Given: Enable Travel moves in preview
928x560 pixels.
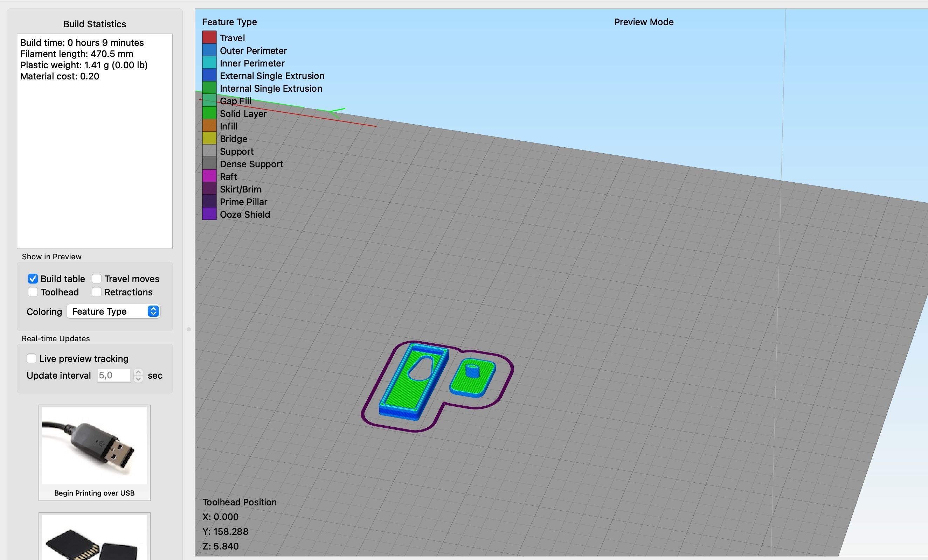Looking at the screenshot, I should pyautogui.click(x=97, y=279).
